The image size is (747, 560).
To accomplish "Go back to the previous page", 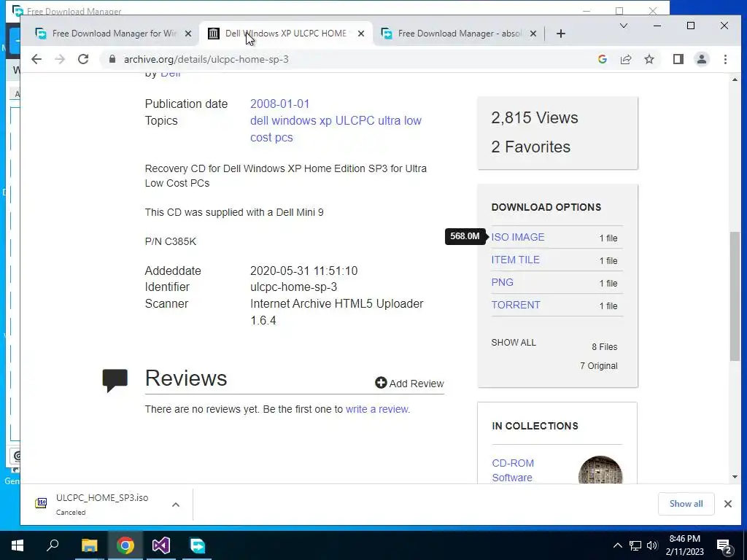I will (36, 59).
